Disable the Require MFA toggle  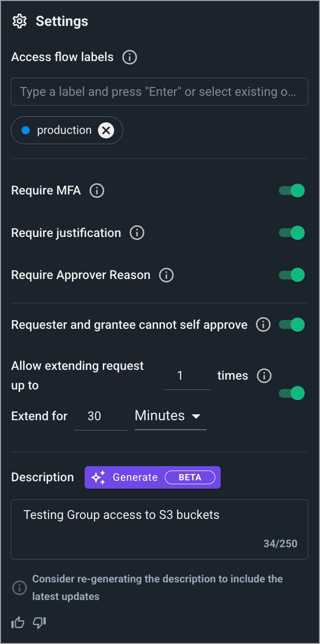pyautogui.click(x=292, y=191)
